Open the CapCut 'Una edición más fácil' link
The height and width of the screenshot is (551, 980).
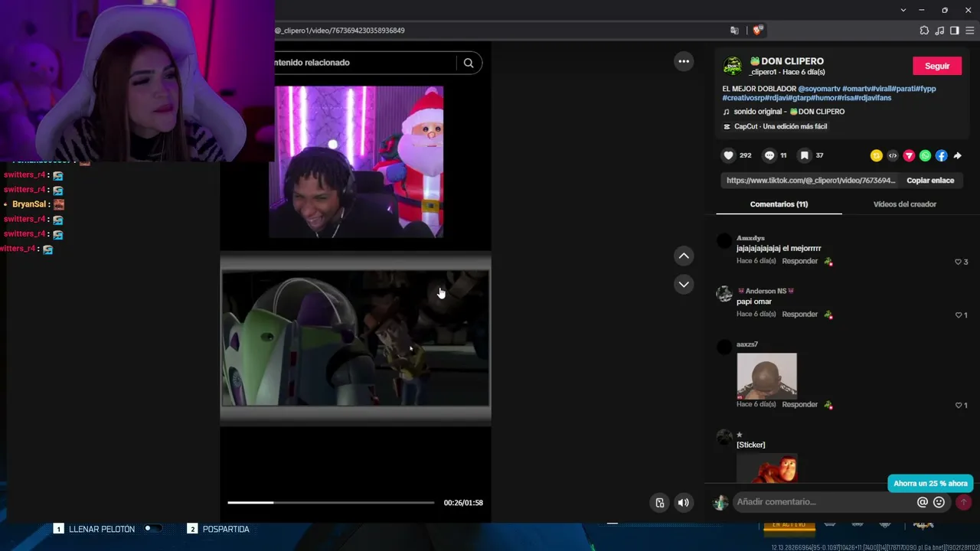tap(780, 126)
